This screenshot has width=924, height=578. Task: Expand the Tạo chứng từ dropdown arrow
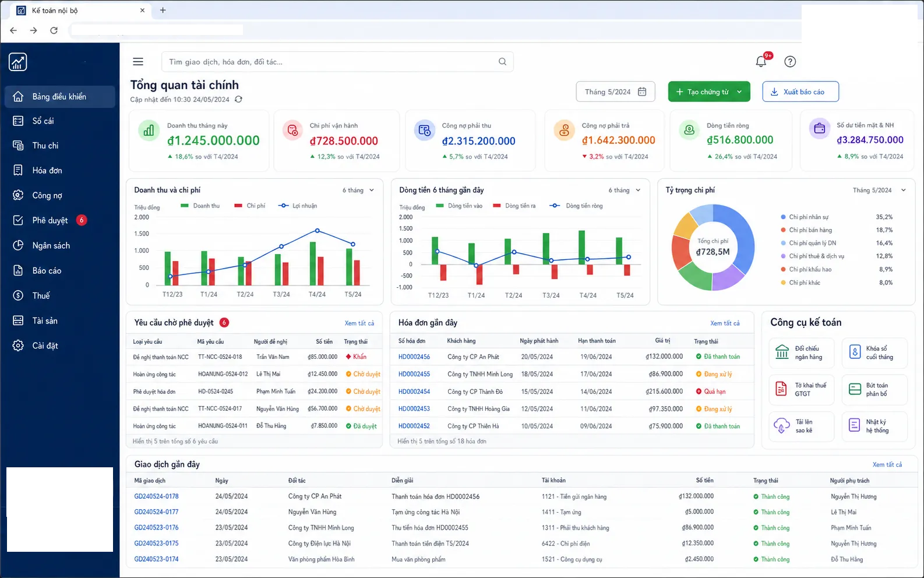[739, 92]
